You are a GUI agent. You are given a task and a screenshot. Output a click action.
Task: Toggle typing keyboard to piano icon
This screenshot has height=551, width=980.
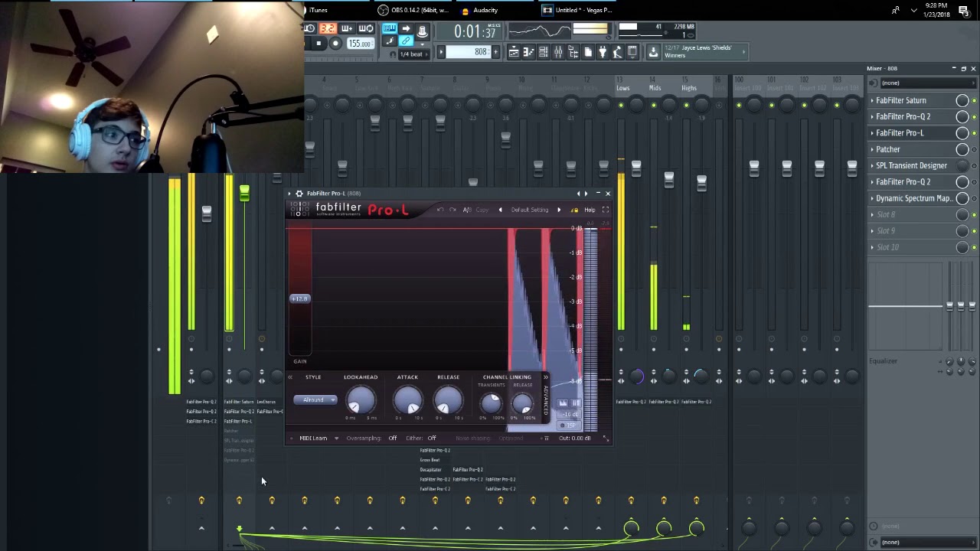pos(390,28)
